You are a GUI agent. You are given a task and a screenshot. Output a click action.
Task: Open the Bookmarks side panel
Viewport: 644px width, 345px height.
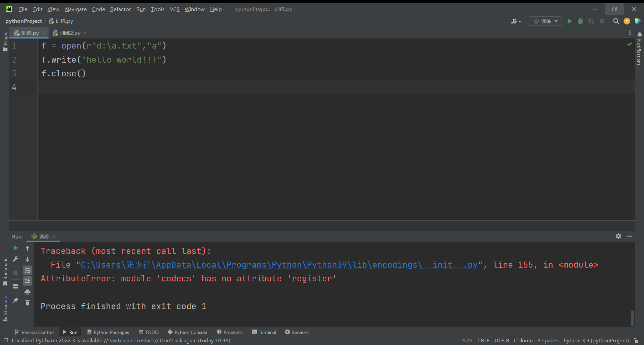(x=5, y=271)
